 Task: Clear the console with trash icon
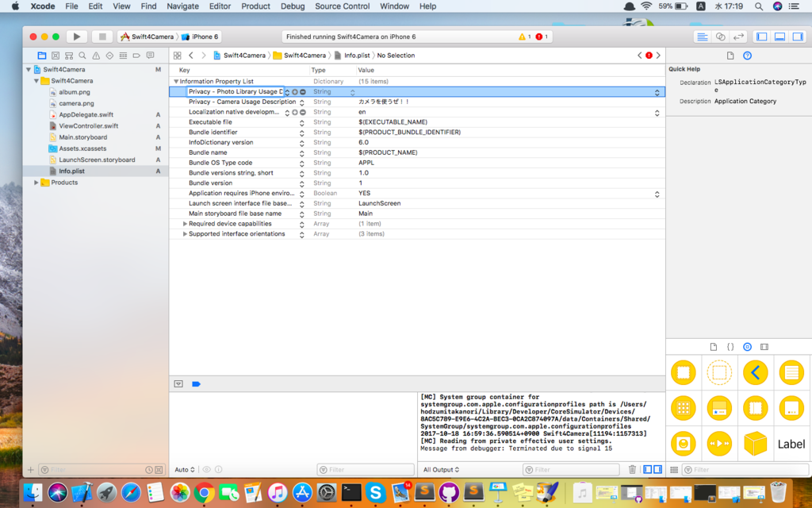[632, 470]
